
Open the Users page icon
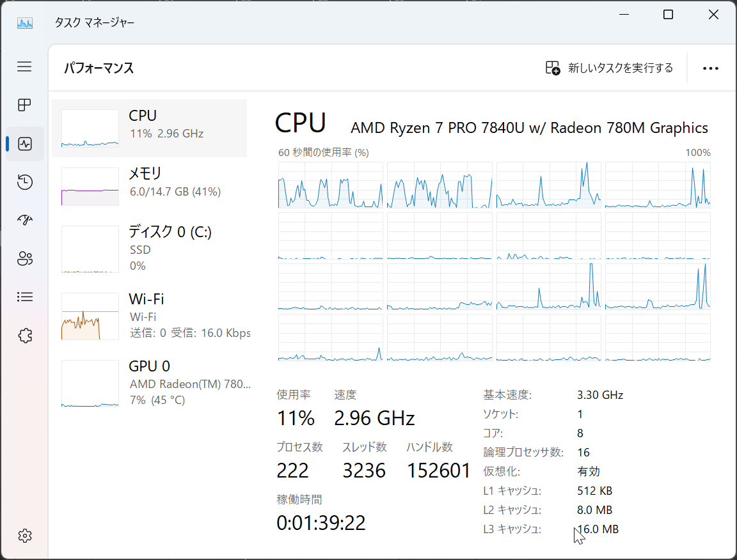click(24, 259)
